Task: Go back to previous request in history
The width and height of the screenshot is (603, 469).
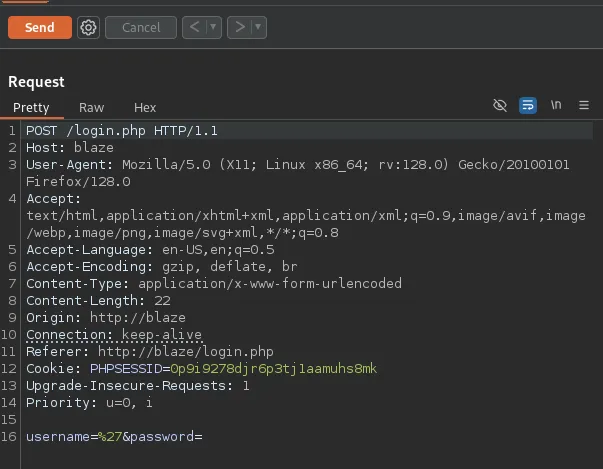Action: (194, 28)
